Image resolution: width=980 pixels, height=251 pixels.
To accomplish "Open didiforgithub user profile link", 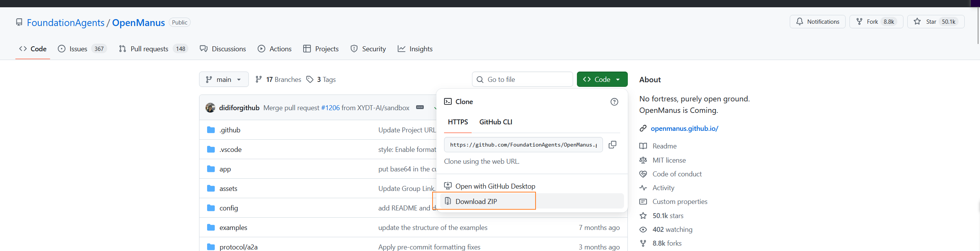I will coord(239,108).
